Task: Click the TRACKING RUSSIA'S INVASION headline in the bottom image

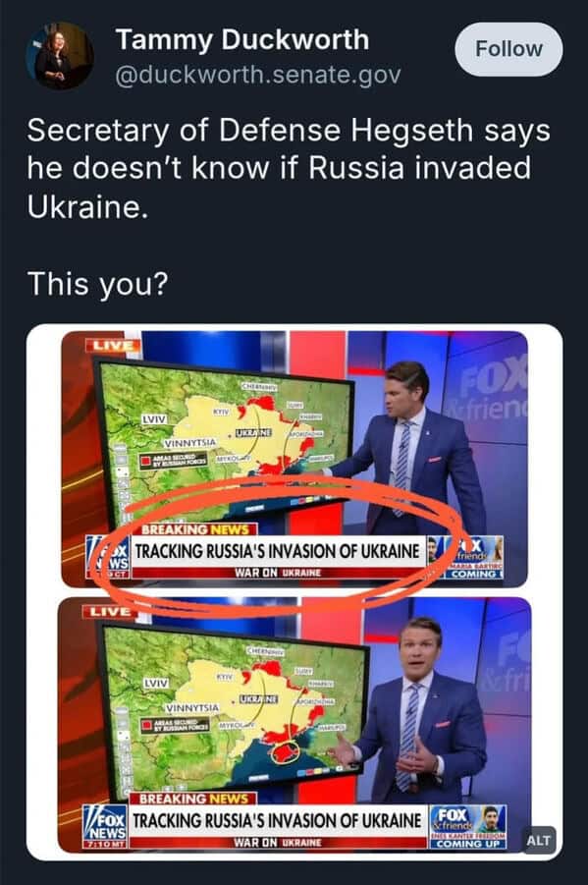Action: pos(277,819)
